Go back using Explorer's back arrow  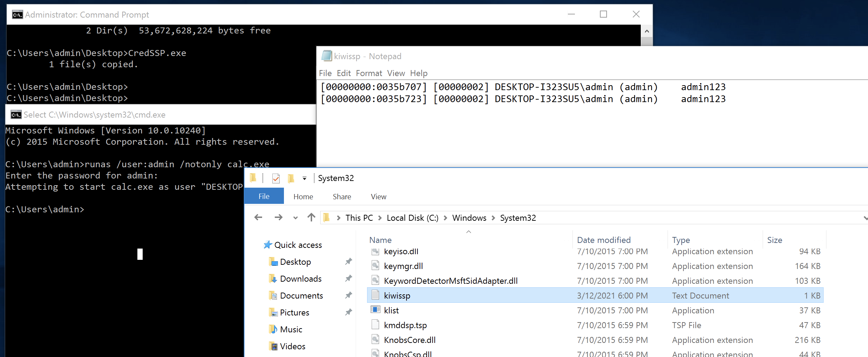(x=258, y=218)
